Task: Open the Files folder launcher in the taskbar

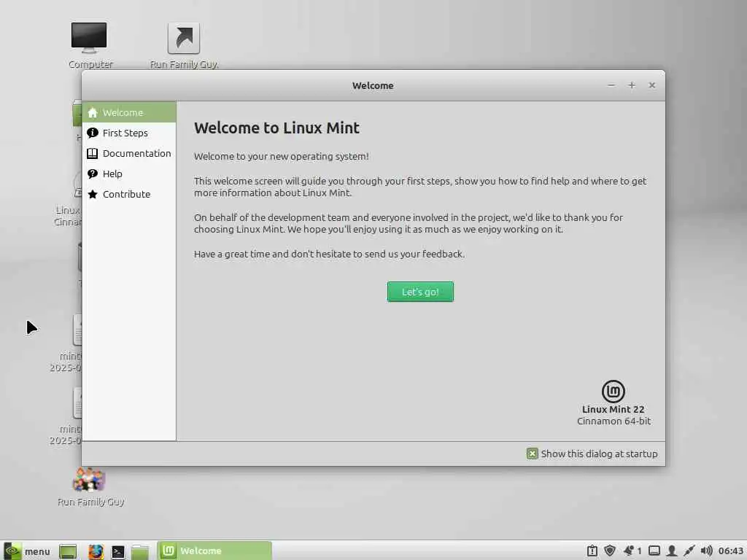Action: pyautogui.click(x=141, y=551)
